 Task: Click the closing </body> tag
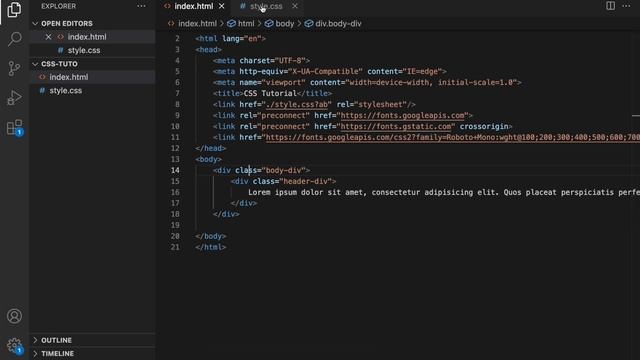[211, 236]
